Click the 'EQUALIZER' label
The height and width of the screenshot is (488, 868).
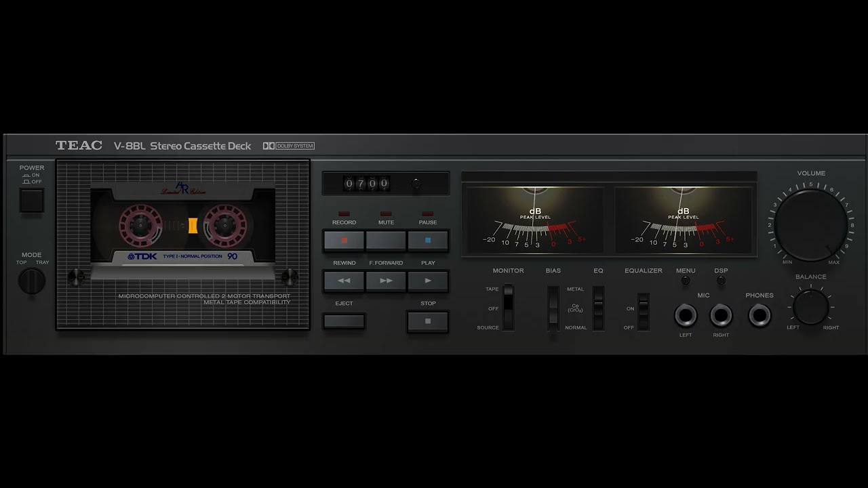click(x=644, y=270)
